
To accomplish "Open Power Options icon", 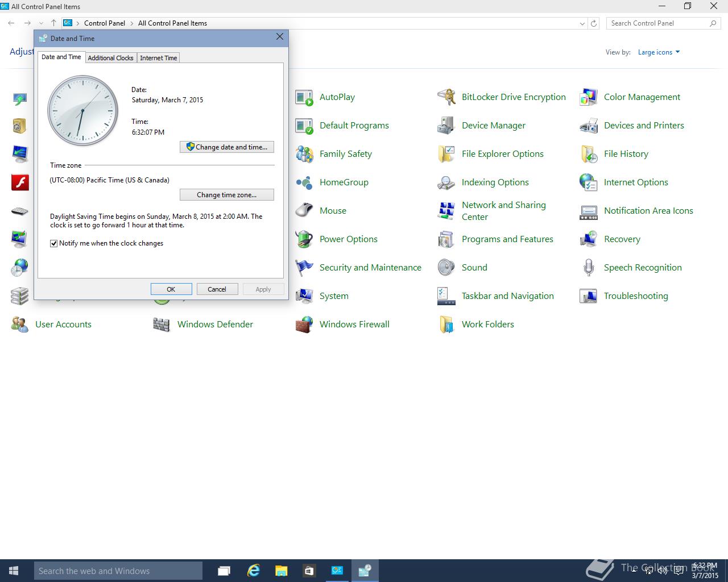I will [x=304, y=239].
